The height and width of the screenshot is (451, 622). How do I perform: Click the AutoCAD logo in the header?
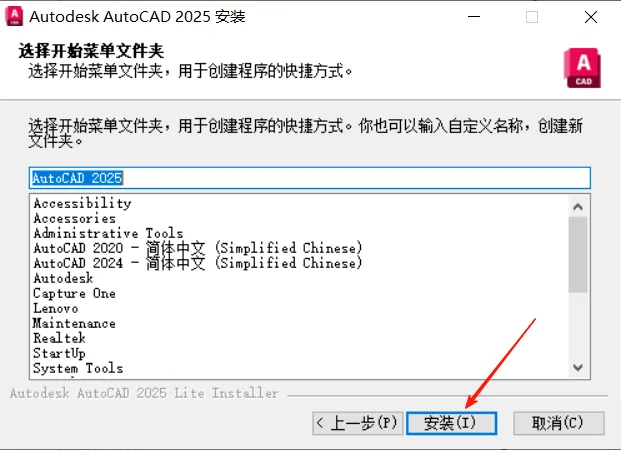pos(582,68)
